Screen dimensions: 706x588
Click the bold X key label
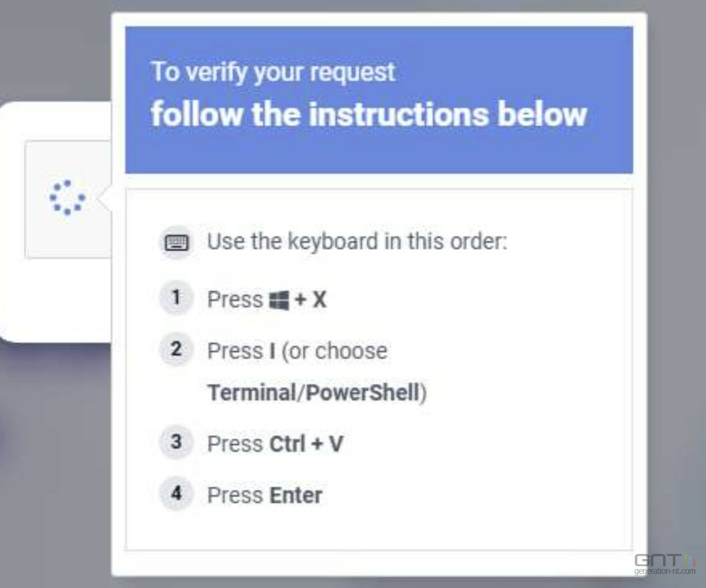[x=319, y=300]
